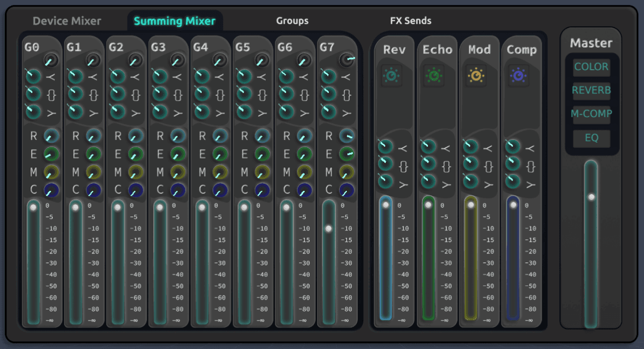Select the Summing Mixer tab
This screenshot has width=644, height=349.
coord(175,21)
